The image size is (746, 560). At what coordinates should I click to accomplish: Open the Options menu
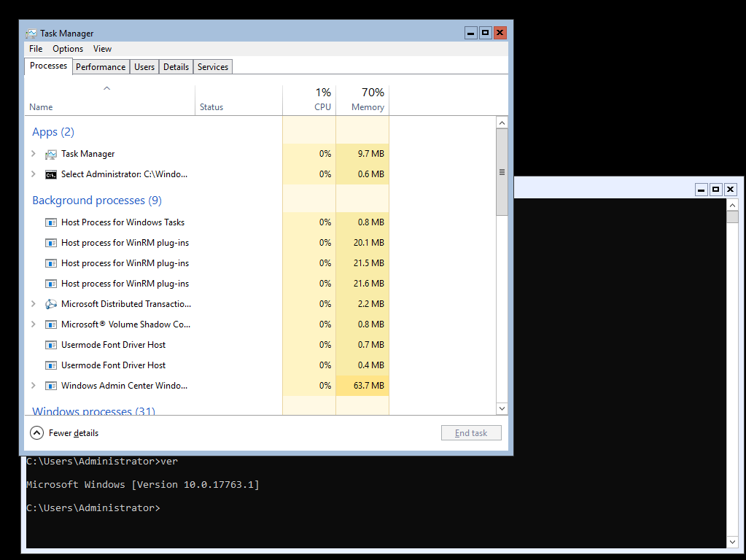point(67,48)
